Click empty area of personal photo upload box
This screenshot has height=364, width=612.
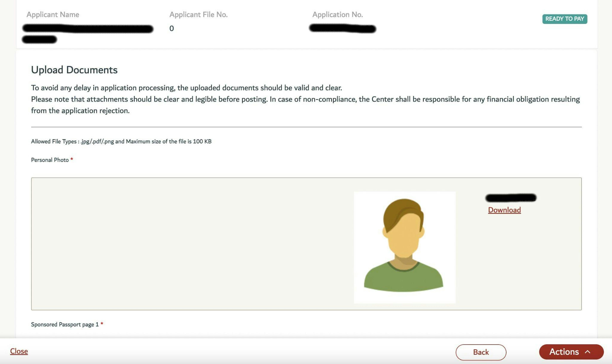point(172,244)
